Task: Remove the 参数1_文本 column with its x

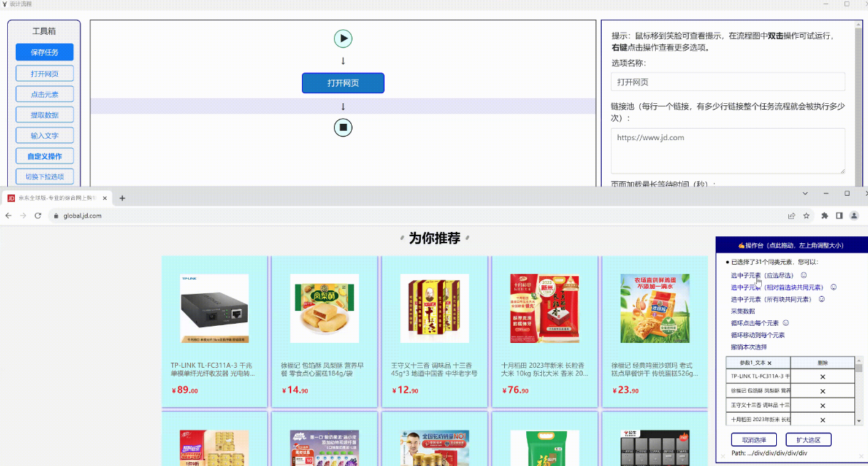Action: 770,363
